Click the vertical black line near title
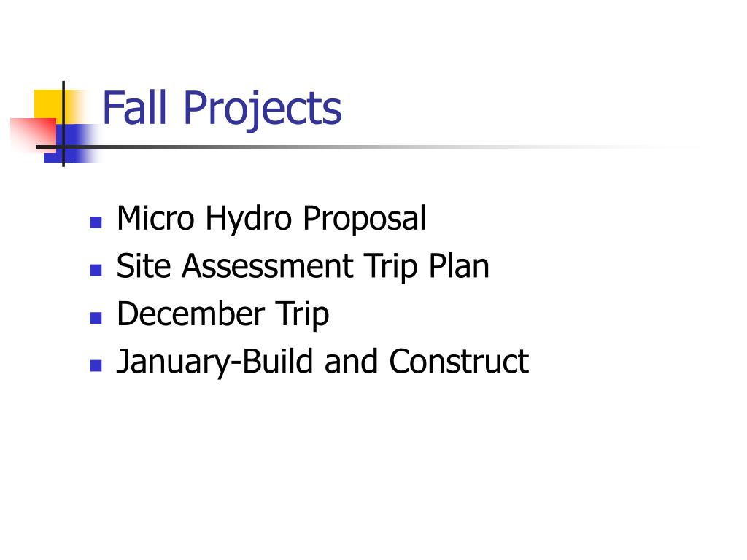The width and height of the screenshot is (747, 560). point(63,124)
